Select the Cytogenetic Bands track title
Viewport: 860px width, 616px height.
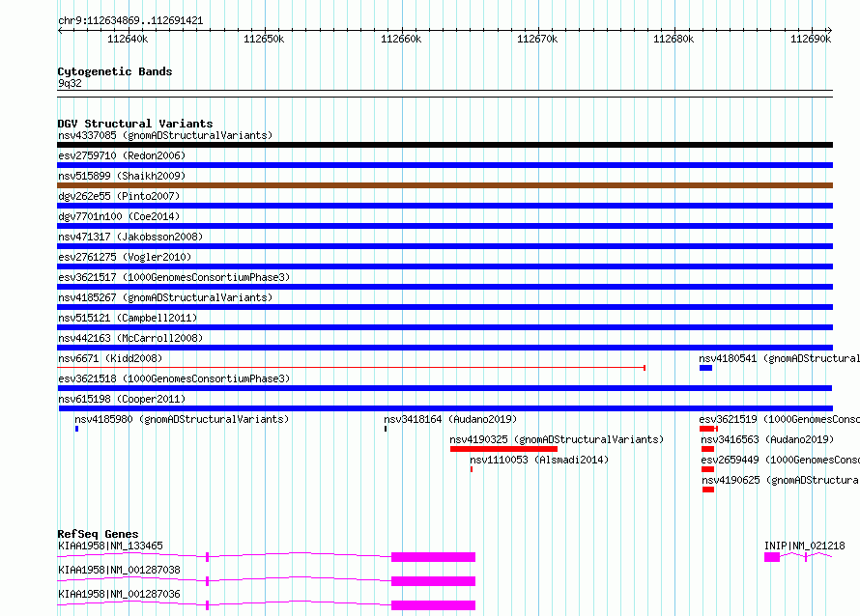pos(115,71)
